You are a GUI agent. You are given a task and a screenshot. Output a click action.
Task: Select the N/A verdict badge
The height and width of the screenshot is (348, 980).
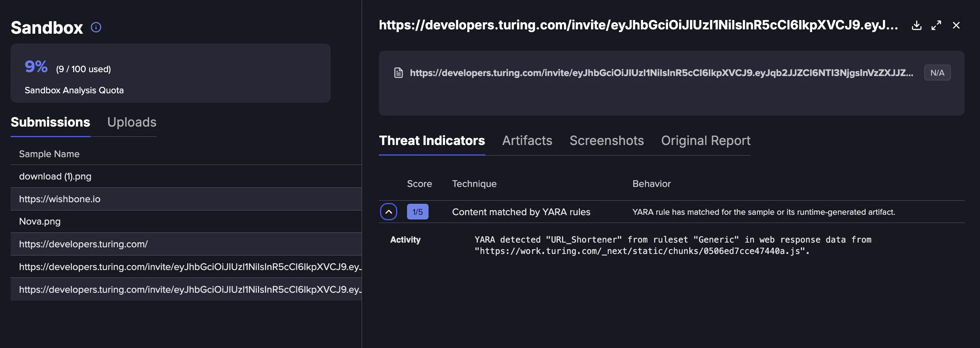point(937,73)
